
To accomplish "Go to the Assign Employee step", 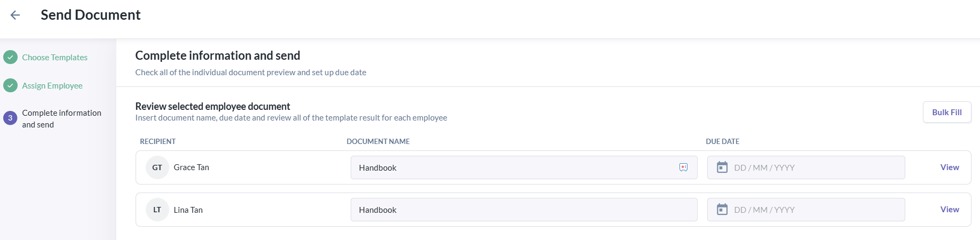I will point(52,85).
